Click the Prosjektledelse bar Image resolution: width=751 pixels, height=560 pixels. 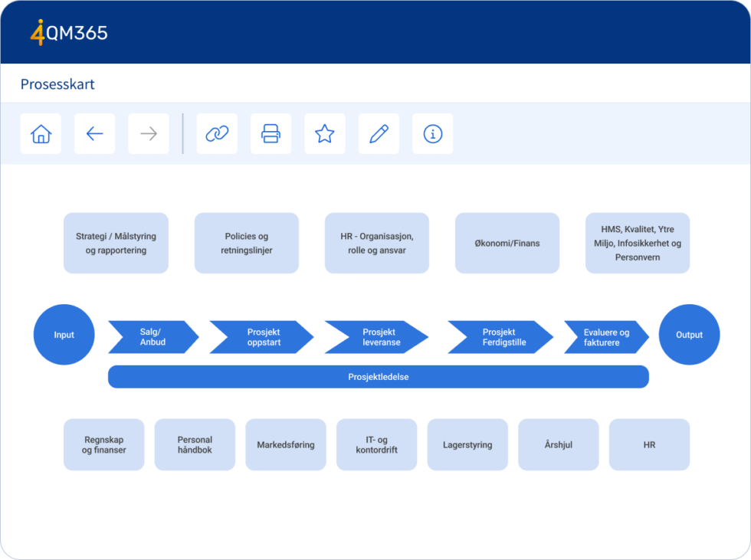point(378,377)
